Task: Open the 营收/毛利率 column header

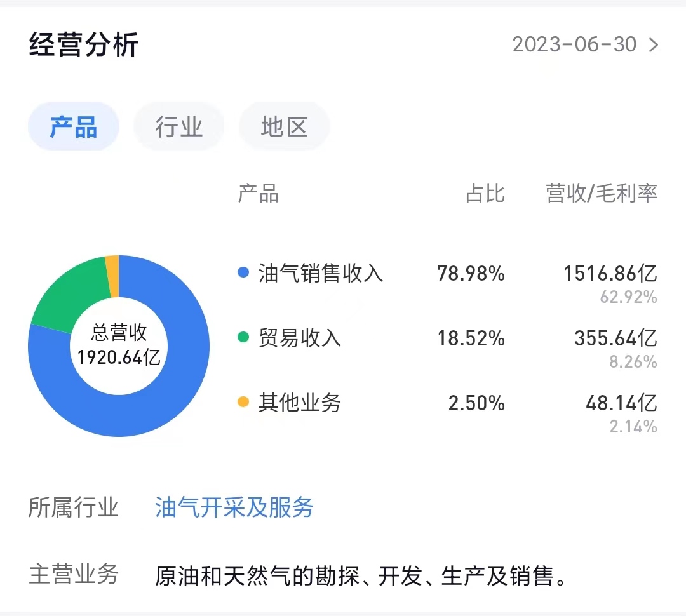Action: [x=600, y=194]
